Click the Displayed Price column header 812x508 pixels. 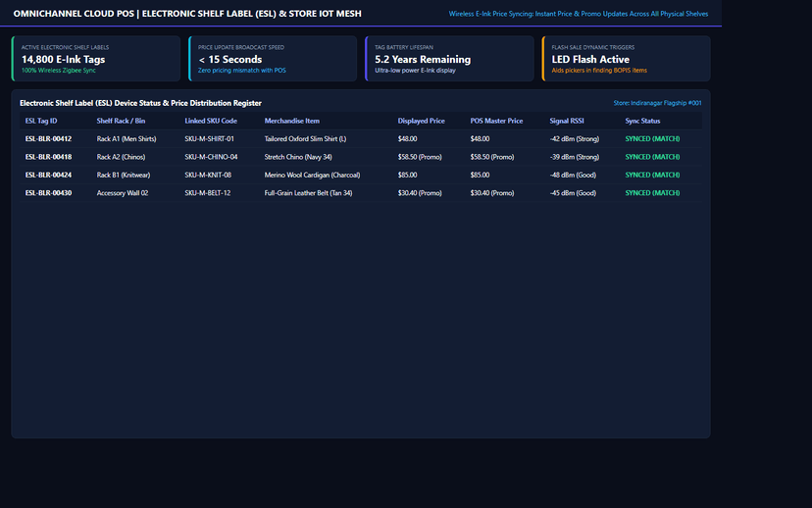pyautogui.click(x=421, y=121)
